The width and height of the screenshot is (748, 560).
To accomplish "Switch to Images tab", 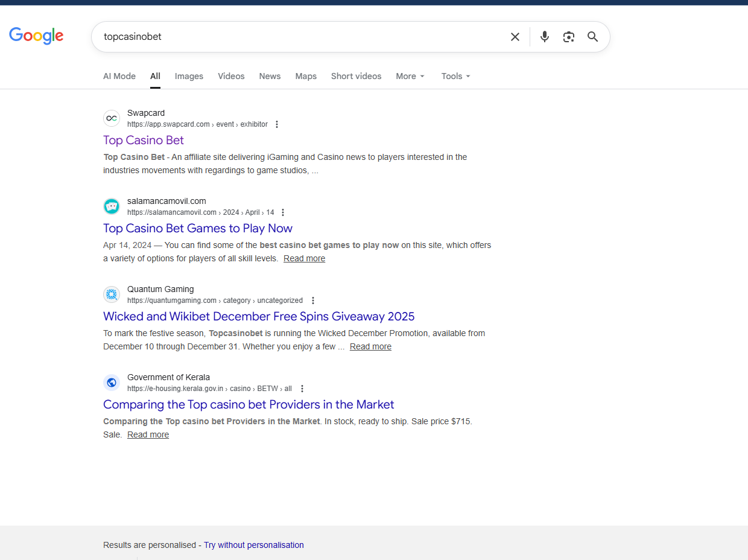I will (x=189, y=76).
